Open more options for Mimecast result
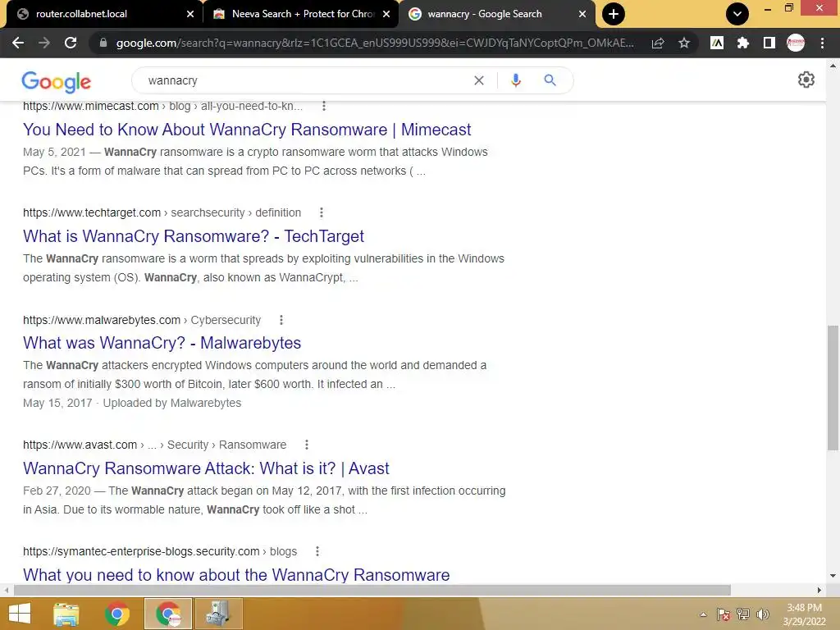The image size is (840, 630). tap(323, 106)
